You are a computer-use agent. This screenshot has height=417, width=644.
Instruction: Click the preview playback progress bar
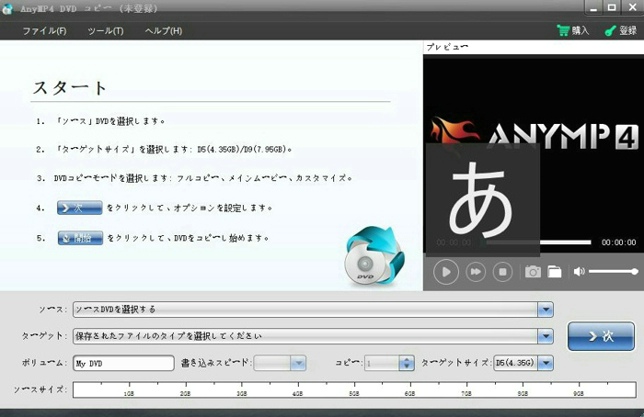pos(538,242)
